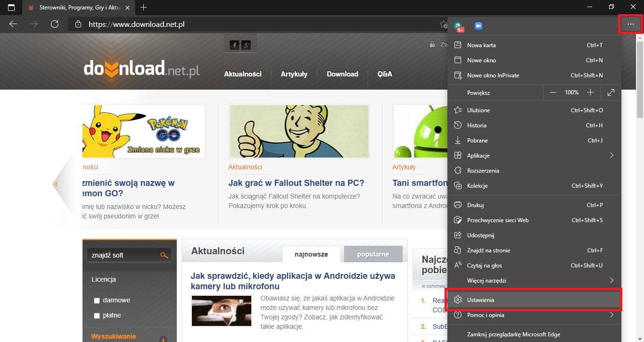This screenshot has width=644, height=342.
Task: Click the browser Back arrow
Action: tap(13, 24)
